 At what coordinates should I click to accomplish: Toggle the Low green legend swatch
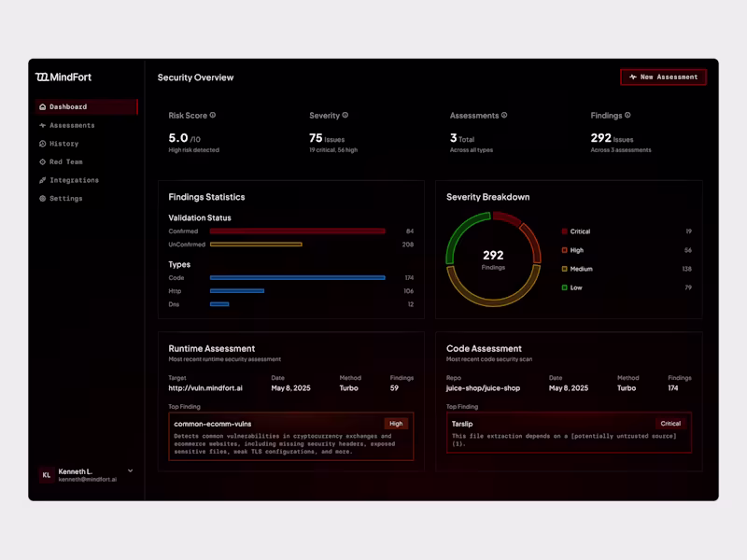point(565,287)
